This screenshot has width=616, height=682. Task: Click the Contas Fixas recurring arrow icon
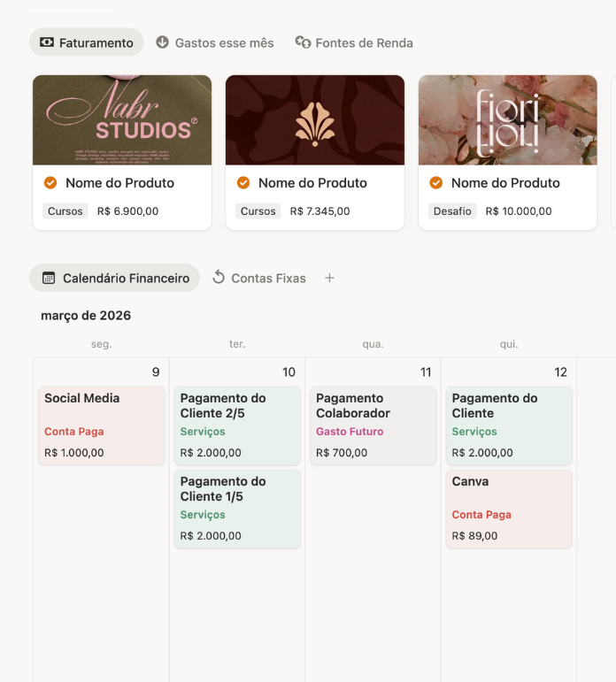pyautogui.click(x=219, y=278)
